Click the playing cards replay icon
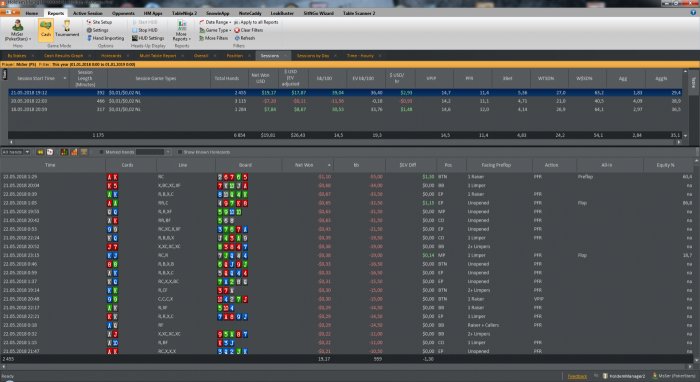 (x=50, y=152)
